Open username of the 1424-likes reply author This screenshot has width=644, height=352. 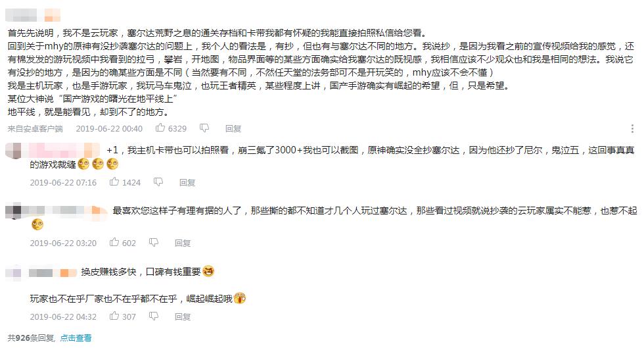point(64,150)
